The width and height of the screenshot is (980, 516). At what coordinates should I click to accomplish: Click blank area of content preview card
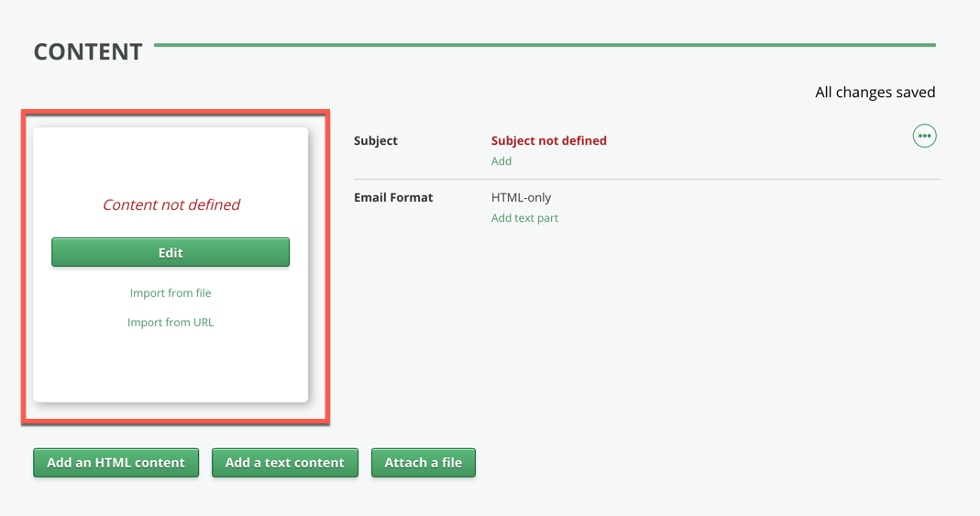171,367
